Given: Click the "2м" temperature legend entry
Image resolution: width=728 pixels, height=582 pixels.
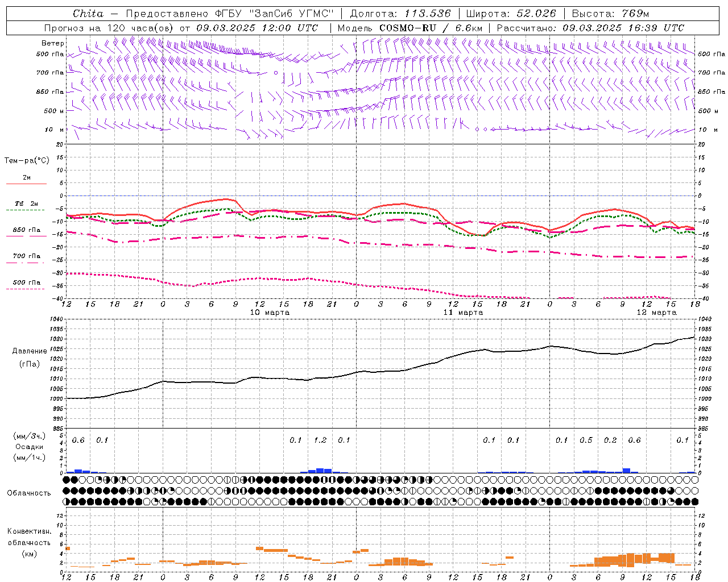Looking at the screenshot, I should click(x=27, y=178).
